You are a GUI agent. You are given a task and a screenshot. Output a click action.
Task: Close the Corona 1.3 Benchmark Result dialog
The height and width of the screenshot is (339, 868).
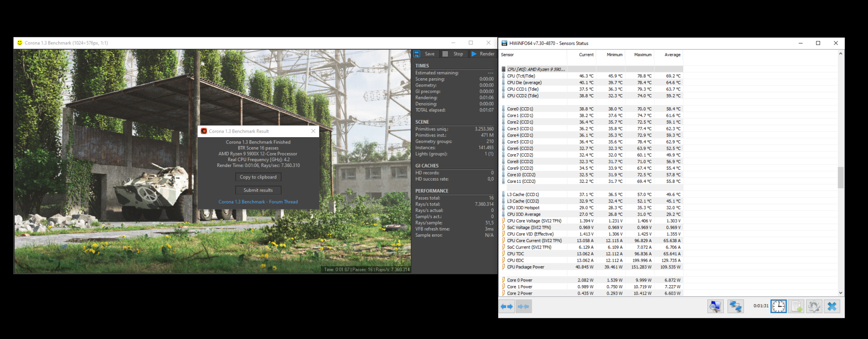point(313,131)
